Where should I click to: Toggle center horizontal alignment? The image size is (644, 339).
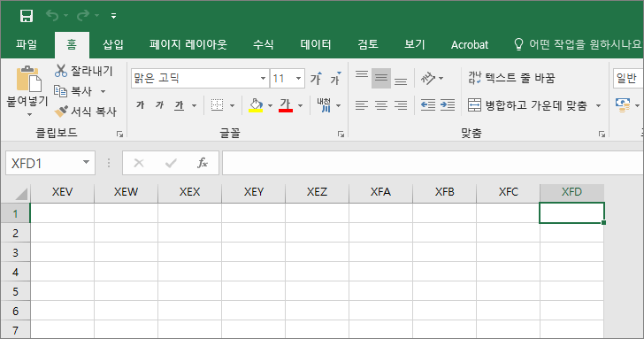coord(381,105)
